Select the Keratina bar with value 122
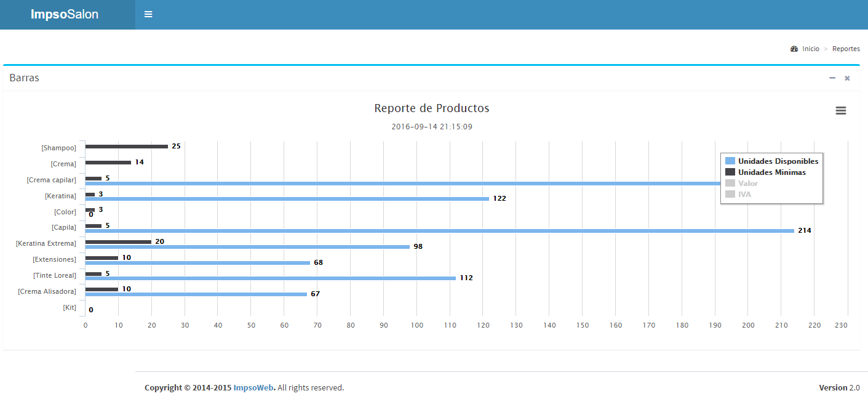The width and height of the screenshot is (868, 420). pyautogui.click(x=287, y=199)
